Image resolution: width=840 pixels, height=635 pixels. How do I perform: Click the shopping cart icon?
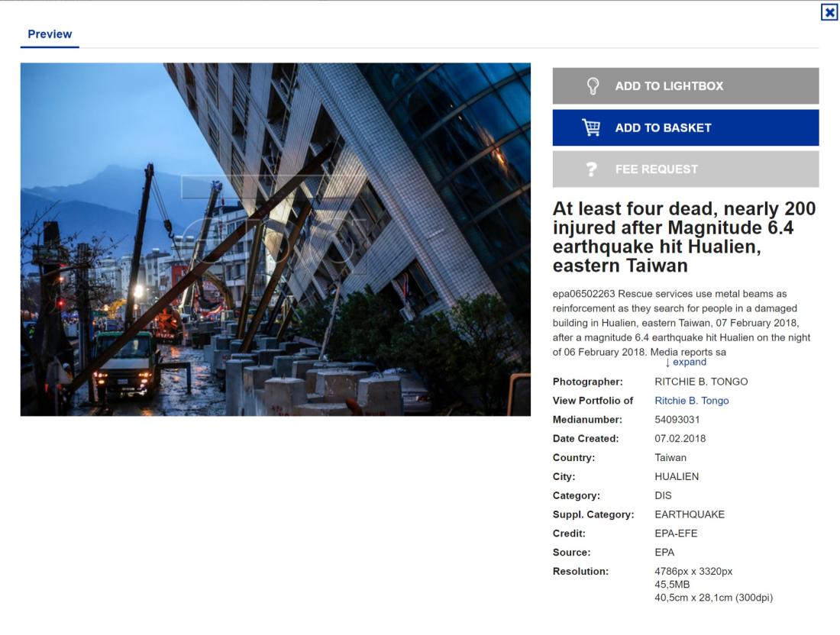tap(591, 127)
